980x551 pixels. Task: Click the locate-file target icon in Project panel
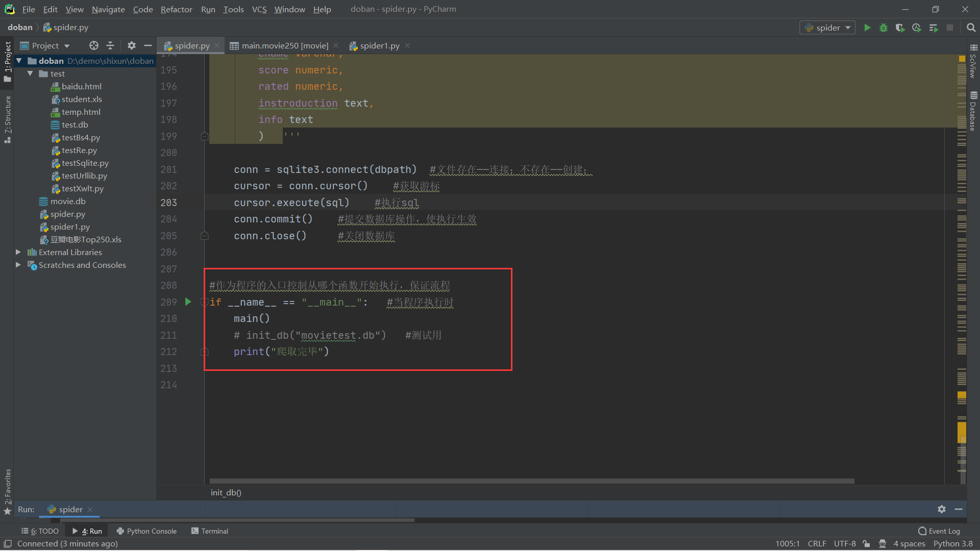click(93, 45)
